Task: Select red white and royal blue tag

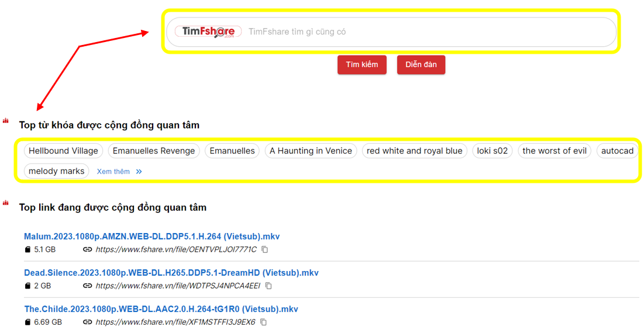Action: click(414, 151)
